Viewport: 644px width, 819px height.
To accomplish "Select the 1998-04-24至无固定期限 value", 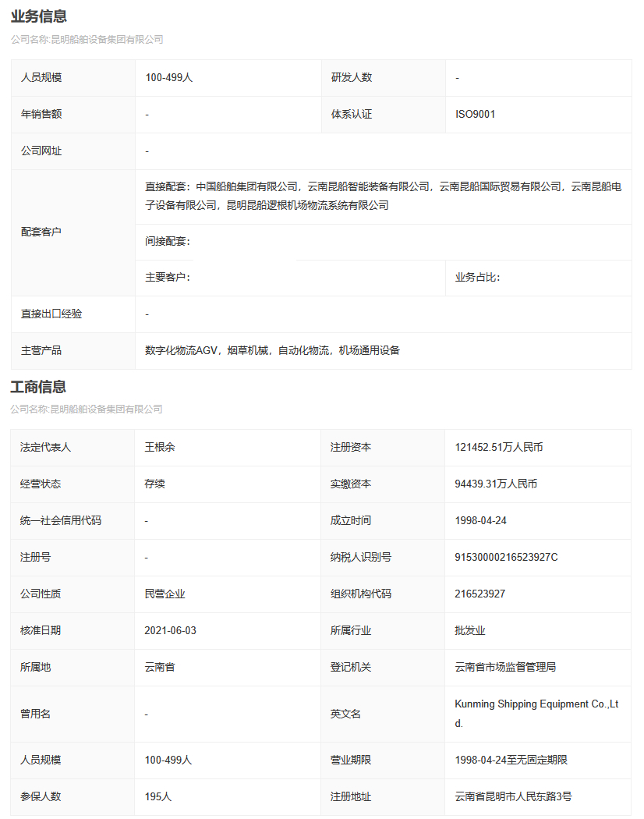I will (x=511, y=760).
